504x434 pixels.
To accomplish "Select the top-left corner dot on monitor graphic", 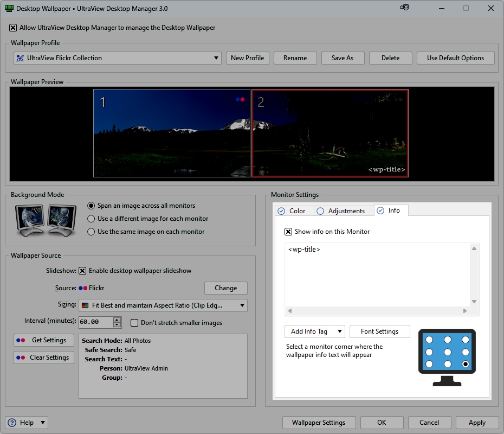I will 429,340.
